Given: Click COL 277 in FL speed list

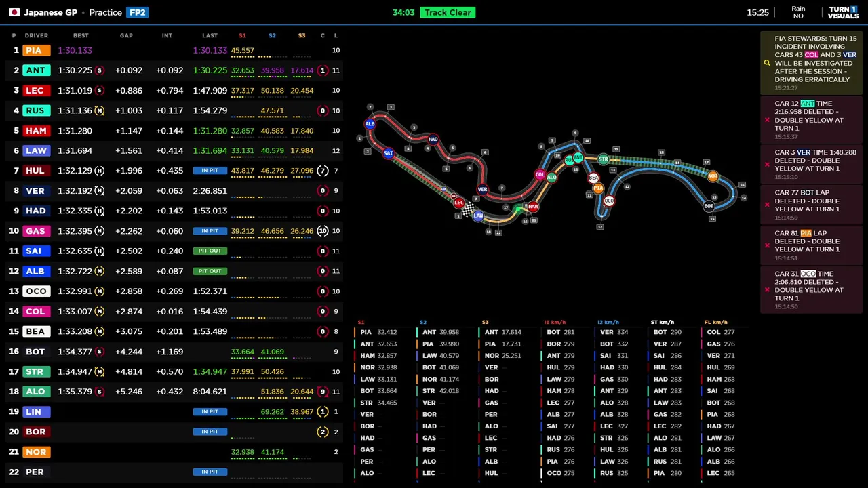Looking at the screenshot, I should 719,332.
